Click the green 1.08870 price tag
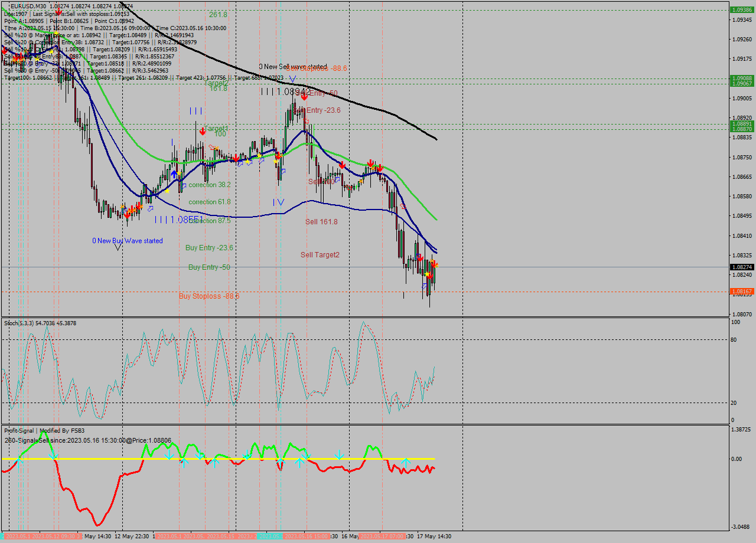This screenshot has height=543, width=756. coord(742,129)
